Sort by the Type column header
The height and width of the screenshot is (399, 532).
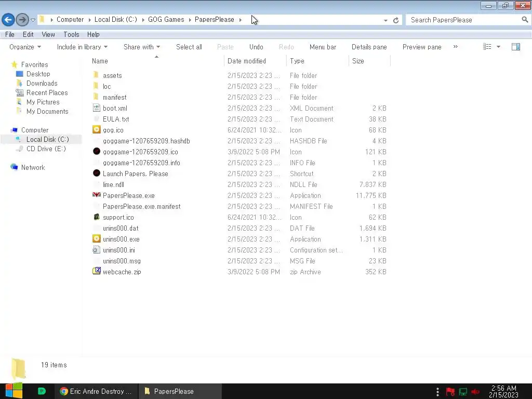pos(297,61)
